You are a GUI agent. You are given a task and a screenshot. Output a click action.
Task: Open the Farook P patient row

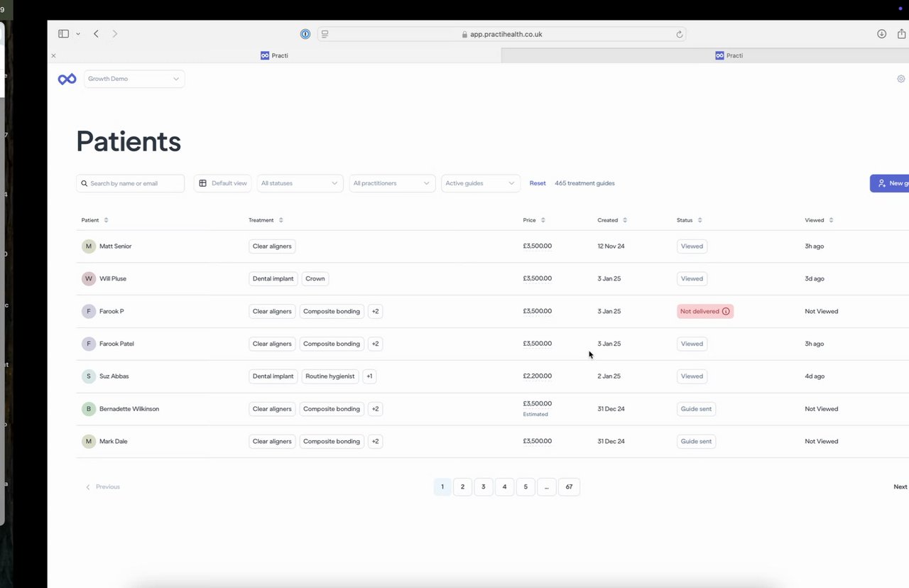pos(492,311)
